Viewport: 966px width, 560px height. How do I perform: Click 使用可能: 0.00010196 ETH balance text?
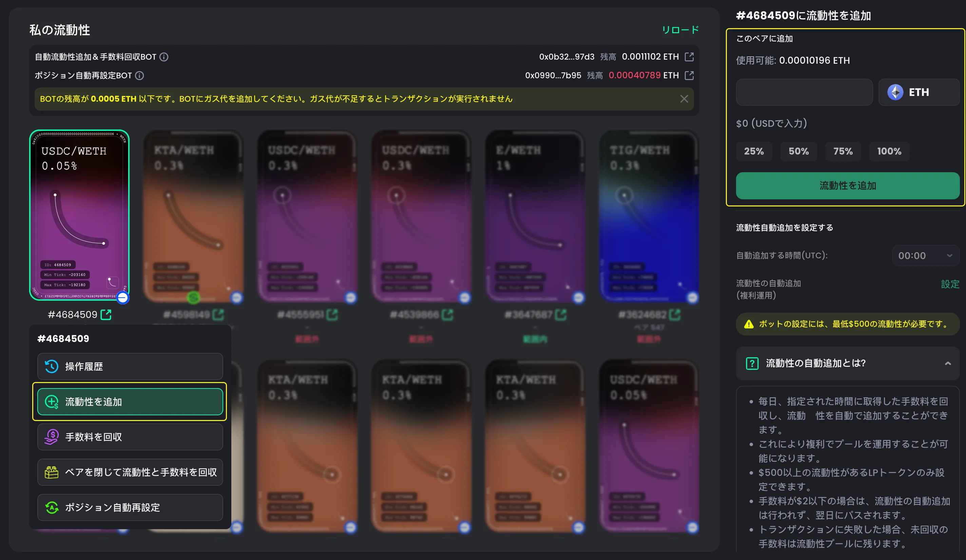point(793,61)
